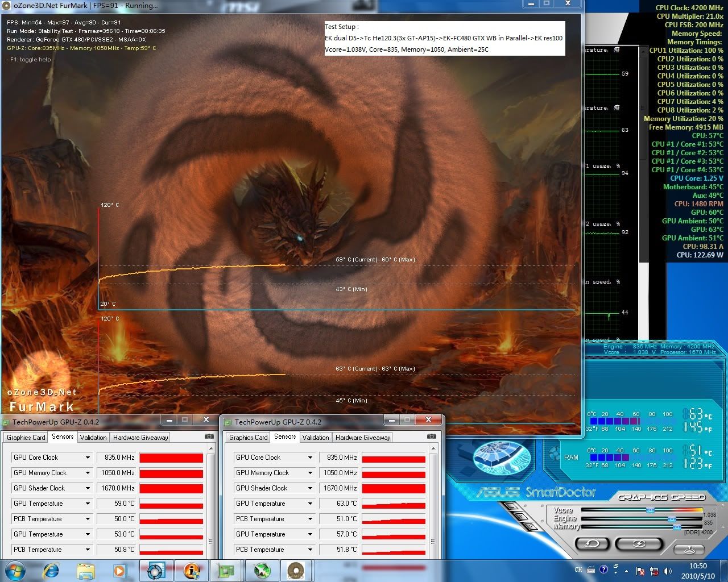Click the 1670.0 MHz value in left GPU-Z
This screenshot has width=728, height=582.
[116, 488]
